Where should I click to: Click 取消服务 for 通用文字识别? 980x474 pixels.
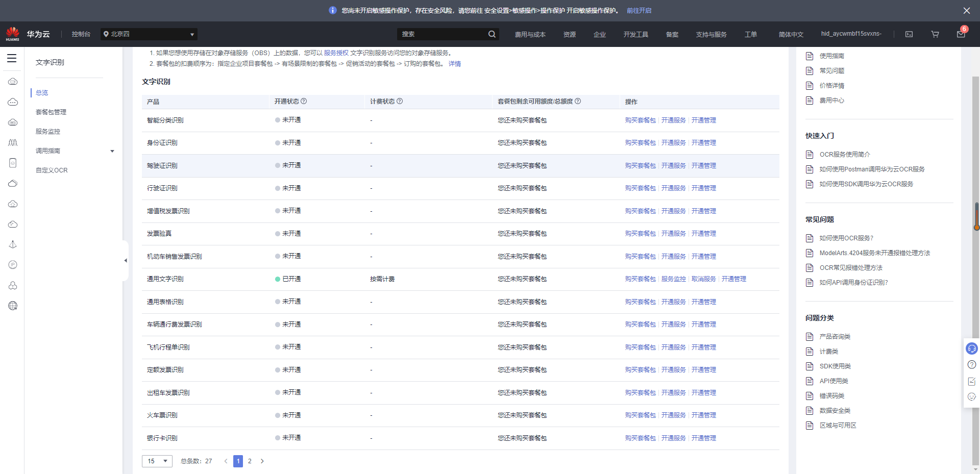pos(703,279)
